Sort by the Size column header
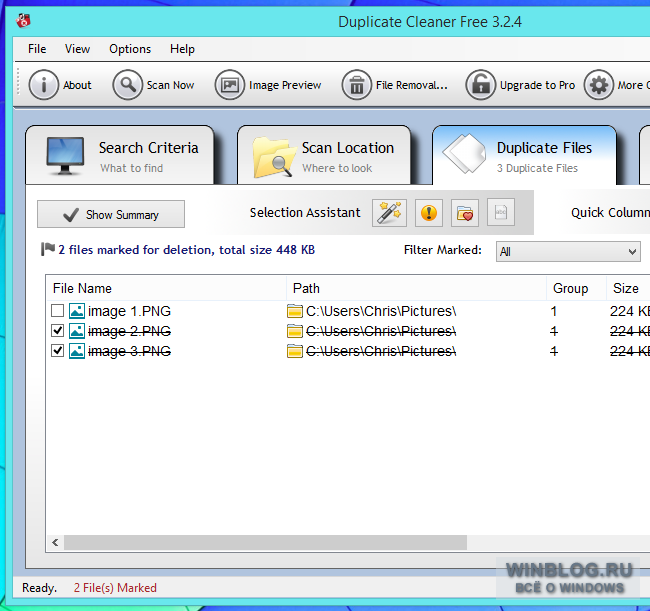 tap(628, 288)
